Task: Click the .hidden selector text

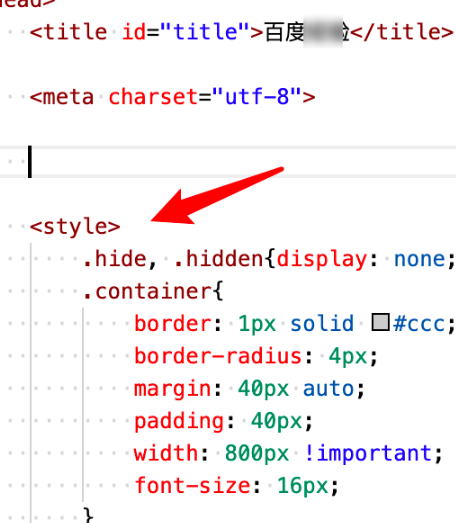Action: [x=218, y=259]
